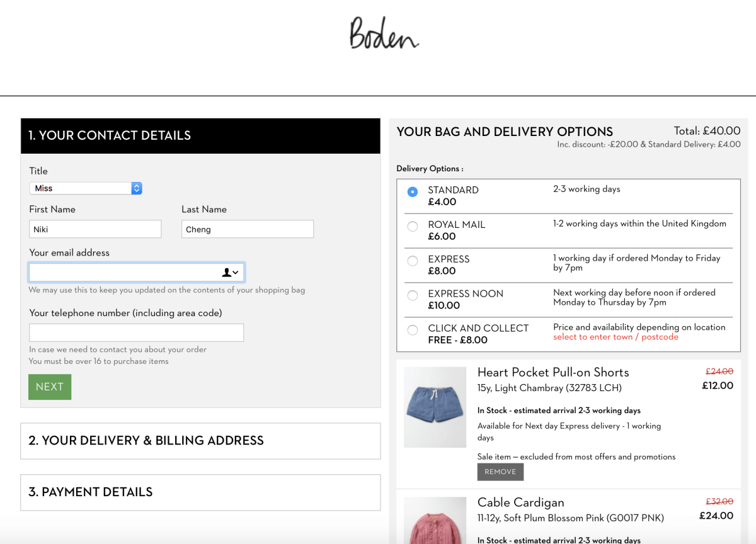Choose Click and Collect delivery option
This screenshot has height=544, width=756.
click(x=413, y=330)
